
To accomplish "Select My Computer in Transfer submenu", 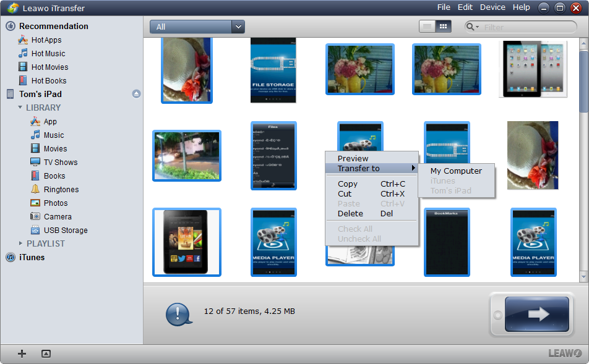I will pyautogui.click(x=457, y=171).
